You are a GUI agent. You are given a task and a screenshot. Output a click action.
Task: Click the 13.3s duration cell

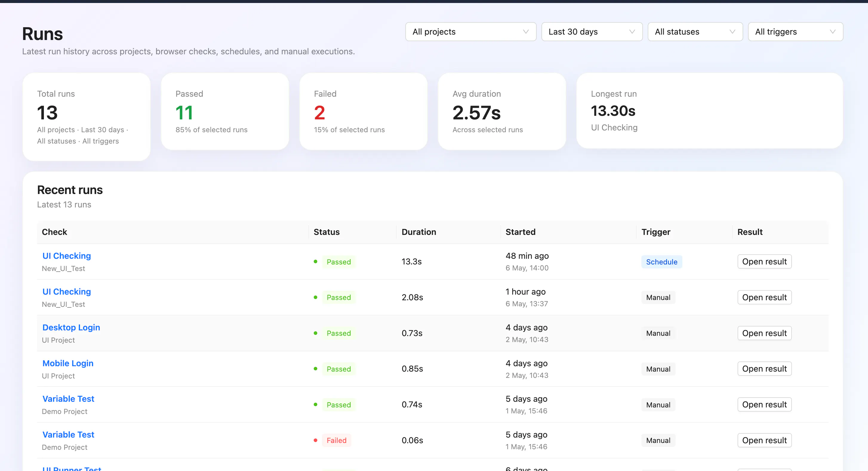[x=411, y=261]
